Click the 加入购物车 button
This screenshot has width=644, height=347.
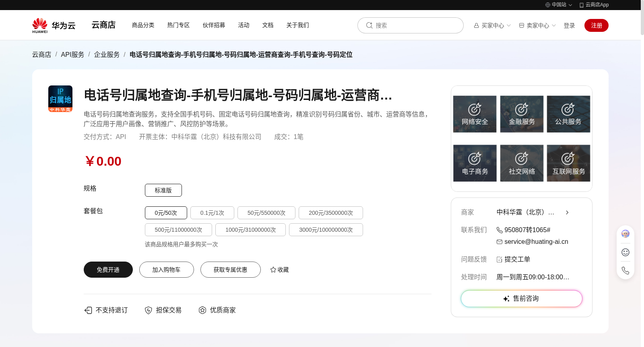point(167,270)
